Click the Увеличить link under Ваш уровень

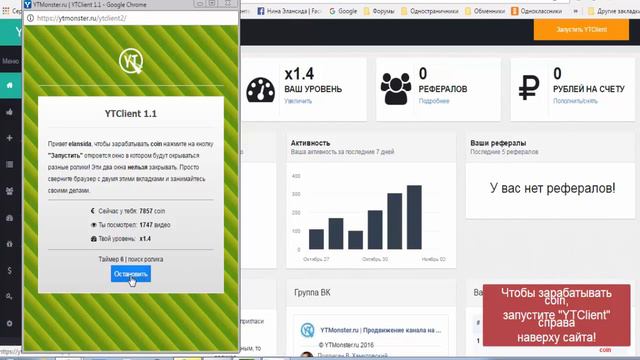tap(298, 101)
